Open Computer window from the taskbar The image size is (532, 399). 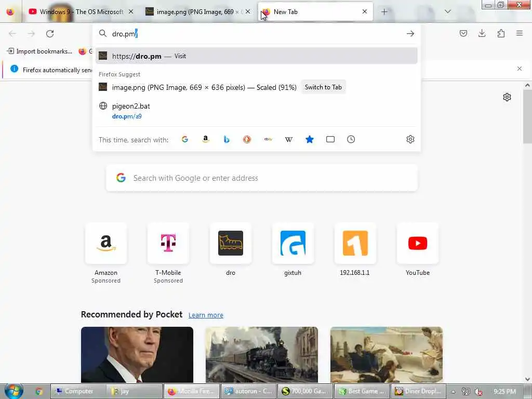point(78,392)
